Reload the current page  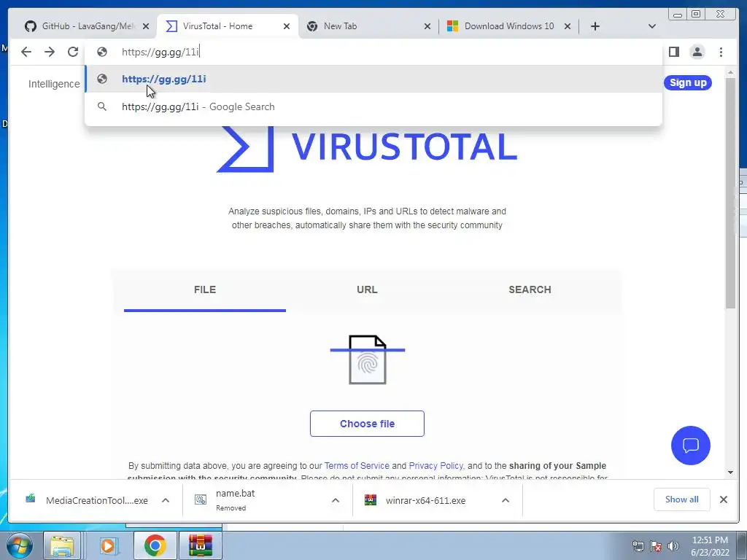(x=73, y=52)
